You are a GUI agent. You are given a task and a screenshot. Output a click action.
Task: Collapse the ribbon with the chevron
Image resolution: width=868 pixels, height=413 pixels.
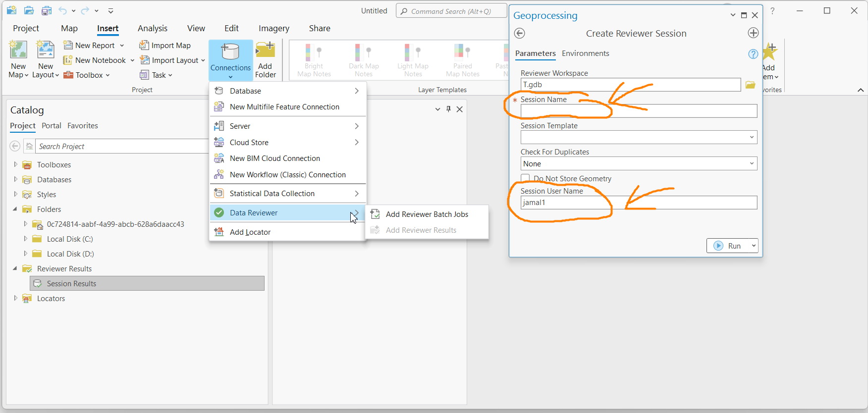[x=861, y=90]
